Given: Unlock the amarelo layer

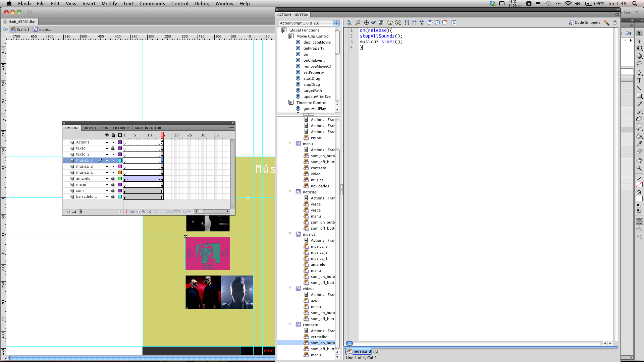Looking at the screenshot, I should (113, 179).
